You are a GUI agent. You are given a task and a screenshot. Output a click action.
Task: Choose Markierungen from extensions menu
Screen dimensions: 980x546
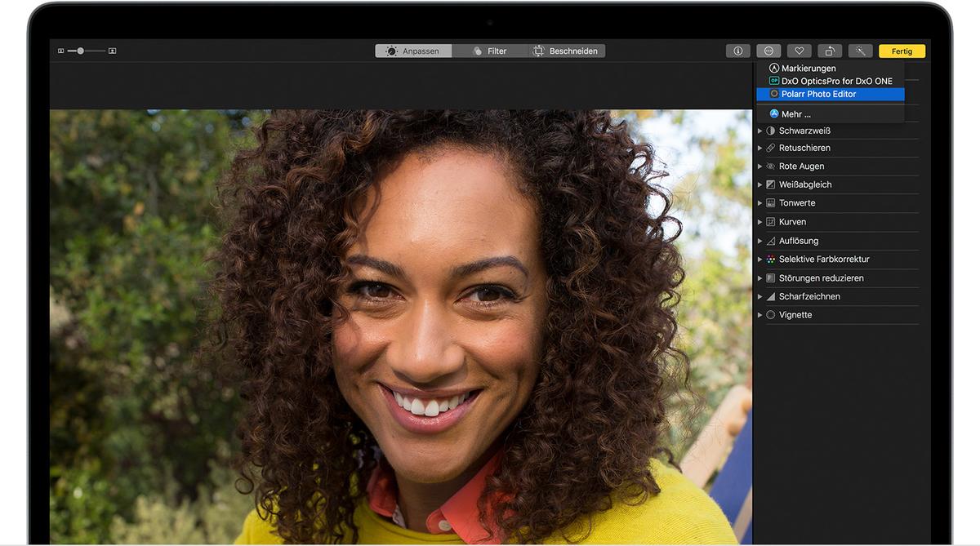pyautogui.click(x=831, y=69)
